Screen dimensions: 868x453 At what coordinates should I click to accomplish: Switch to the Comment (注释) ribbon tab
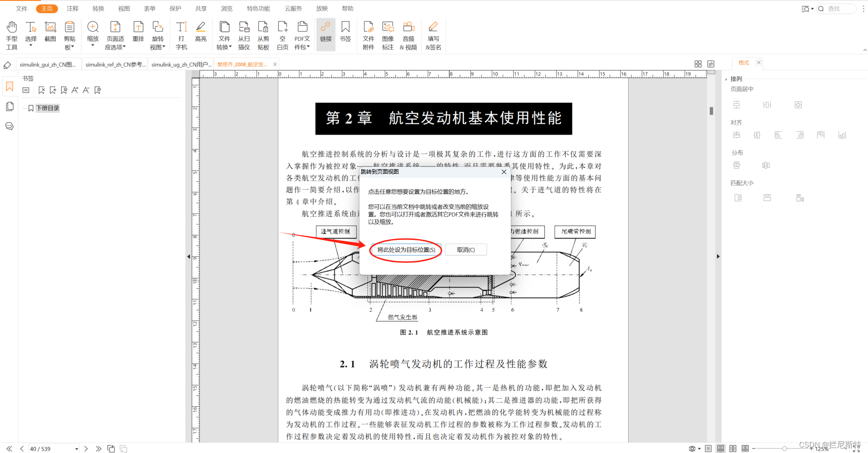pyautogui.click(x=73, y=9)
